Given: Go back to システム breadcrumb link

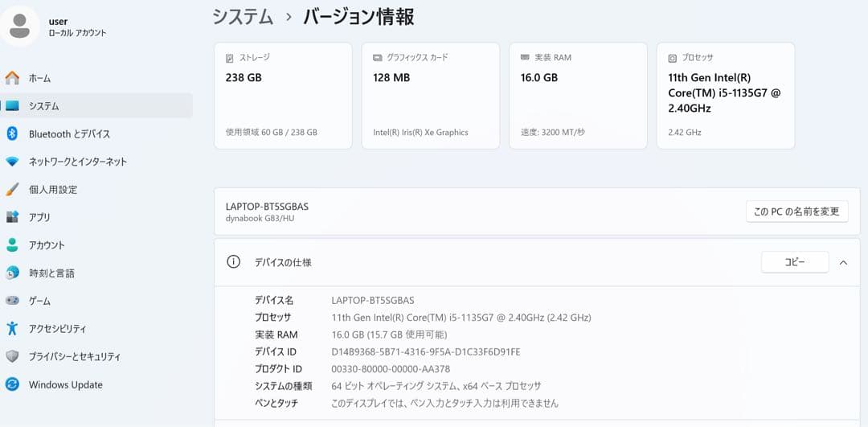Looking at the screenshot, I should 243,17.
